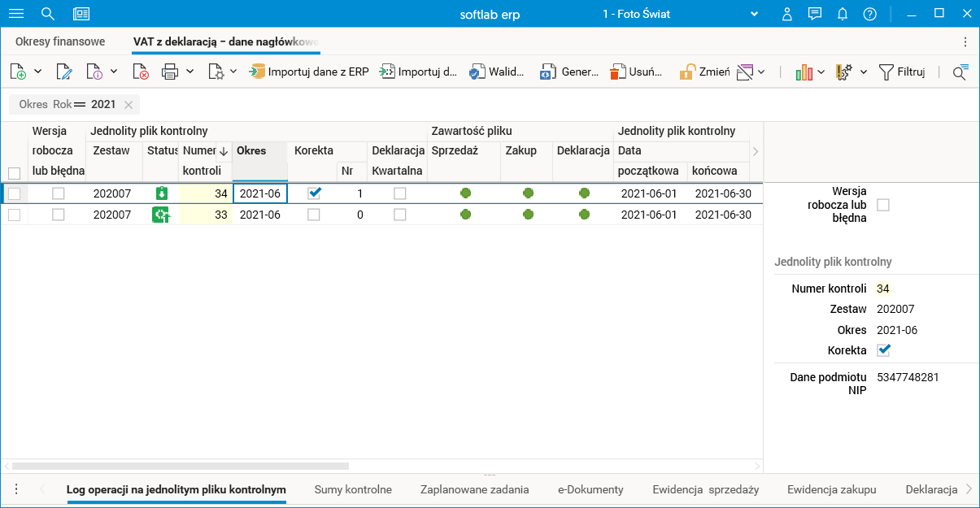Click the search magnifier in title bar
The image size is (980, 508).
[48, 14]
